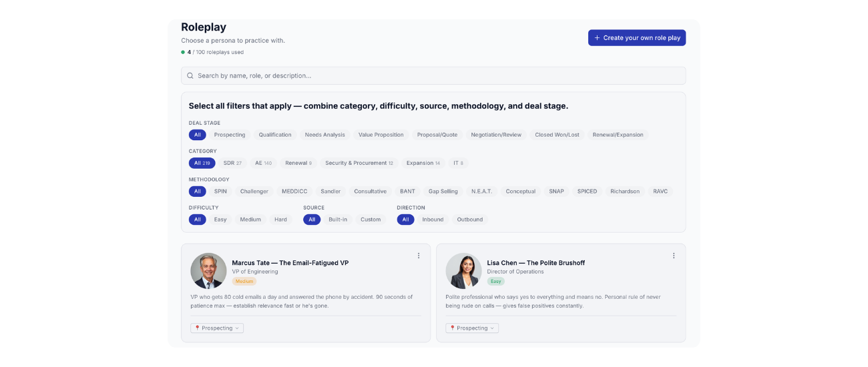Set source filter to Built-in

pyautogui.click(x=338, y=220)
